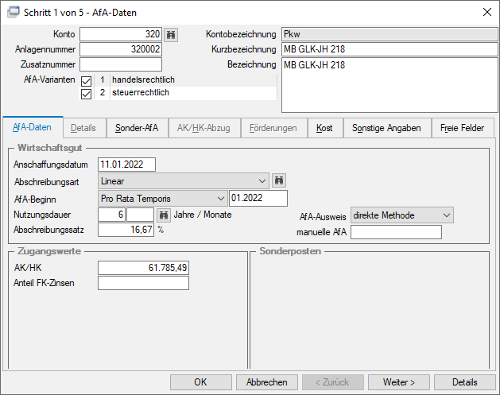Click the Details button at bottom
The height and width of the screenshot is (395, 500).
click(465, 382)
